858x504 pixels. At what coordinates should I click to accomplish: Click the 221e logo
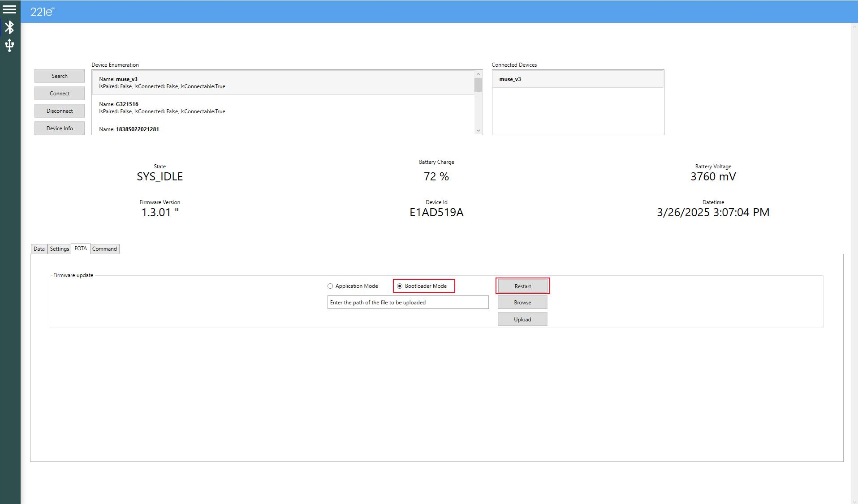tap(43, 12)
